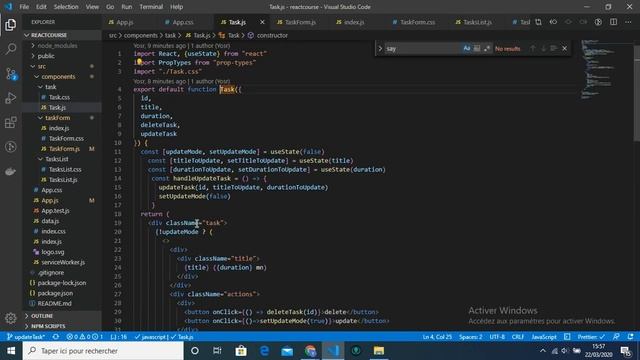
Task: Open the Docker view in activity bar
Action: click(11, 171)
